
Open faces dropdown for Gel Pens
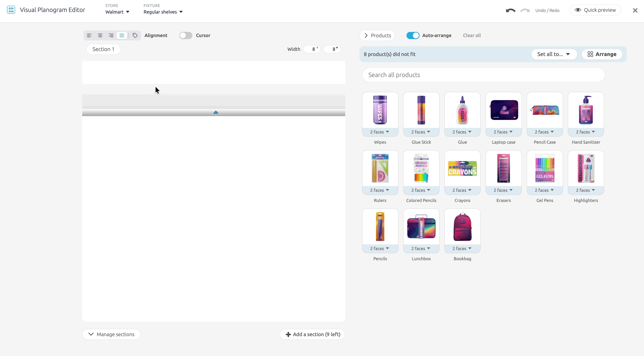[x=544, y=190]
